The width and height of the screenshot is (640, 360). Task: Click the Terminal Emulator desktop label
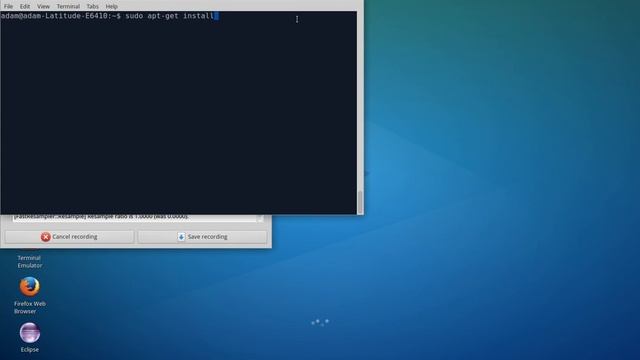pyautogui.click(x=29, y=262)
